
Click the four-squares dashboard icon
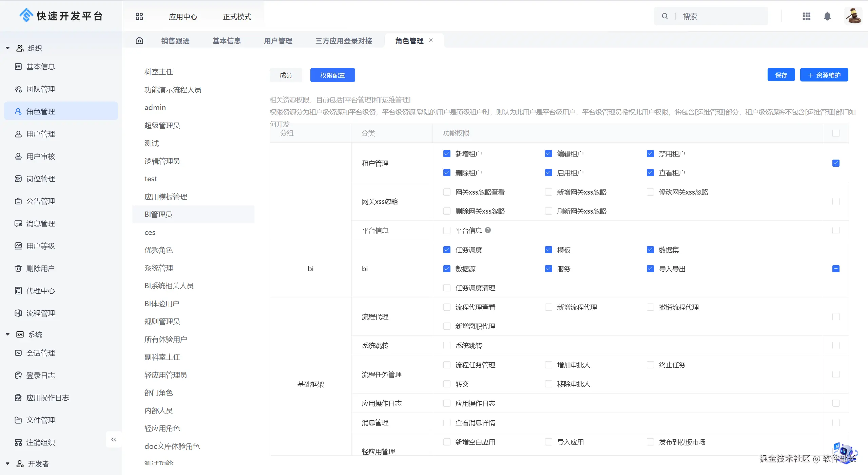[139, 16]
